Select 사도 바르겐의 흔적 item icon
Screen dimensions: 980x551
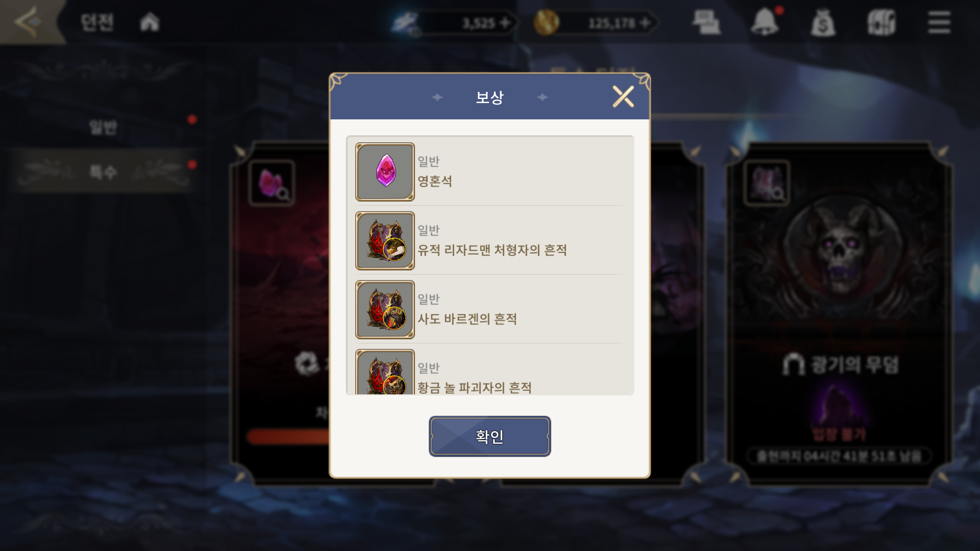385,310
